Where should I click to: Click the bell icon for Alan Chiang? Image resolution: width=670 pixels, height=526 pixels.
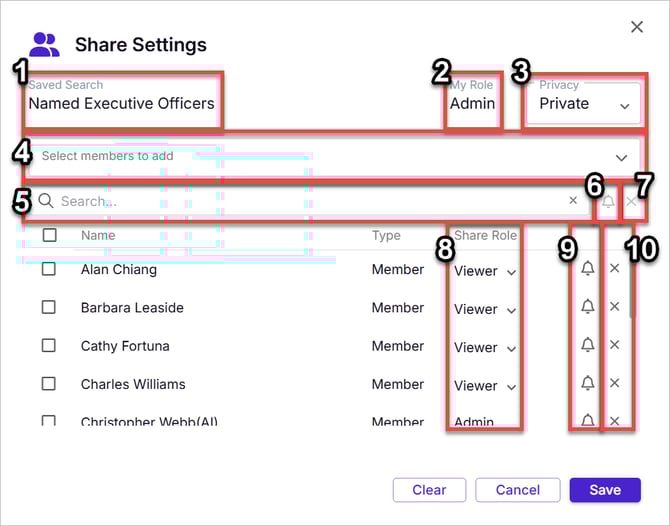(x=588, y=269)
